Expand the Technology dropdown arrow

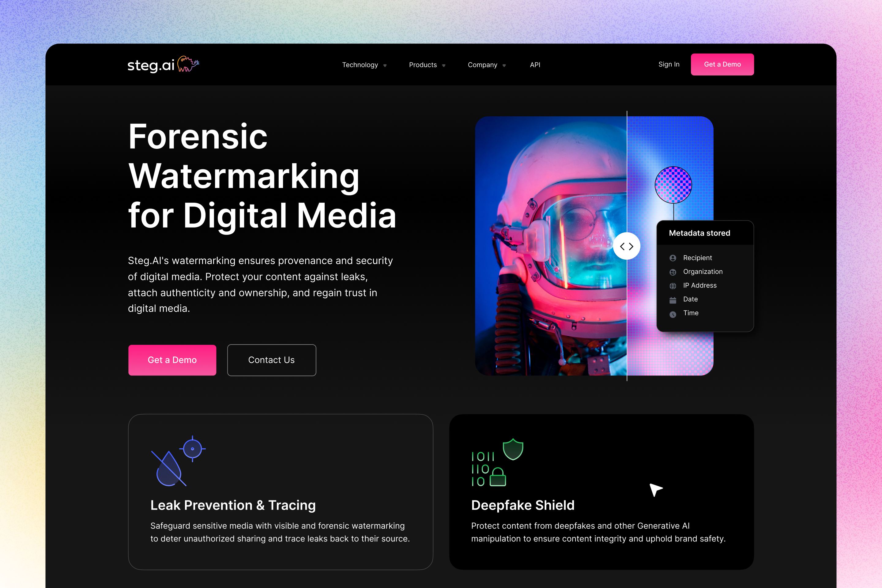[x=385, y=66]
